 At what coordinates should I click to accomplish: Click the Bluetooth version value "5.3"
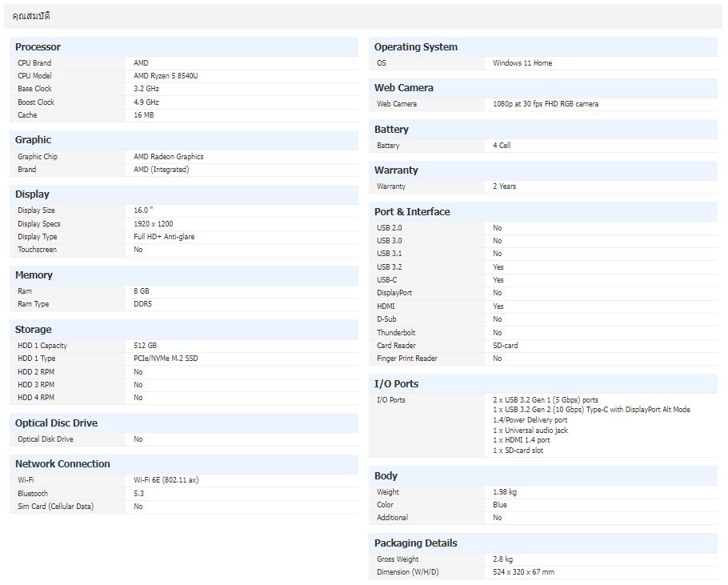click(x=139, y=494)
